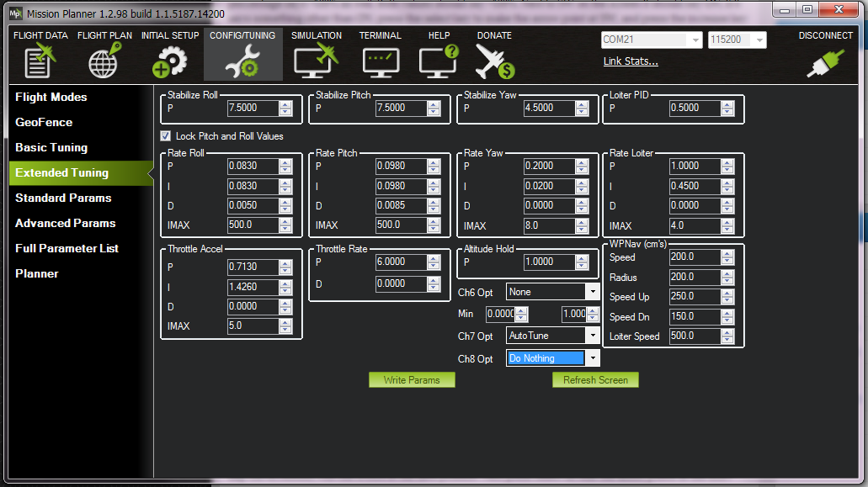The image size is (868, 487).
Task: Focus the Rate Yaw P value field
Action: click(x=549, y=166)
